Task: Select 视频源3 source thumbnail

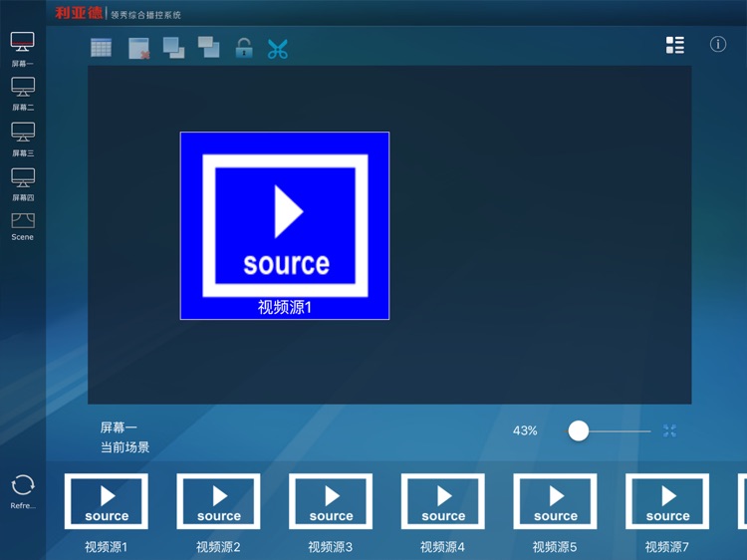Action: tap(331, 501)
